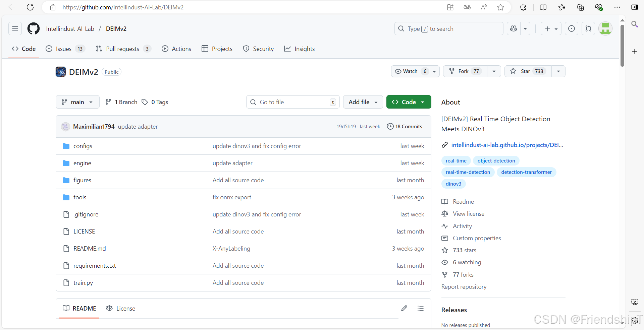Viewport: 644px width, 330px height.
Task: Switch to the Issues tab
Action: pyautogui.click(x=65, y=49)
